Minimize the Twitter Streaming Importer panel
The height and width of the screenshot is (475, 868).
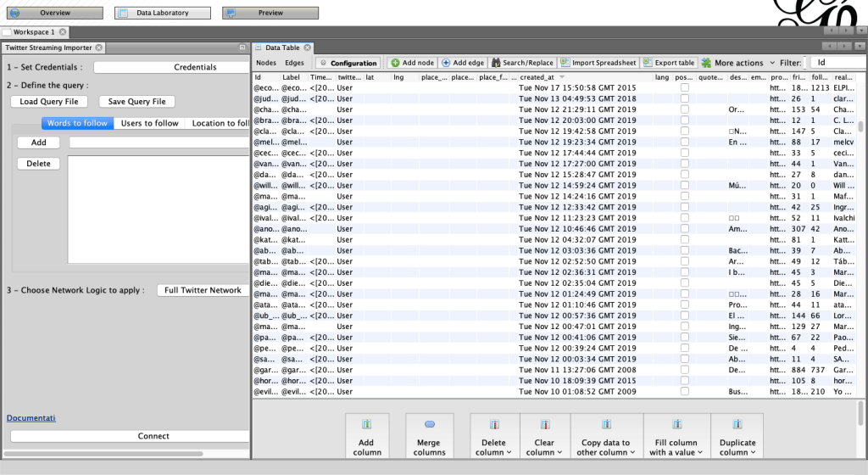click(x=242, y=47)
